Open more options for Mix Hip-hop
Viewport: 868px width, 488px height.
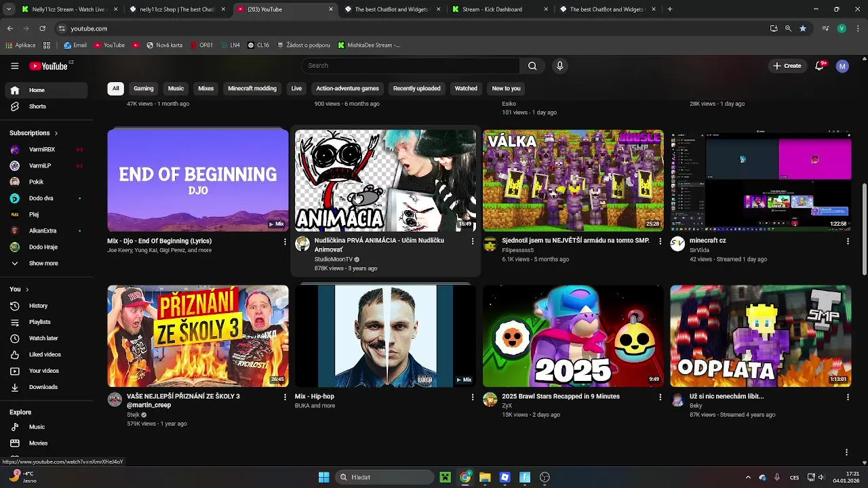click(473, 397)
